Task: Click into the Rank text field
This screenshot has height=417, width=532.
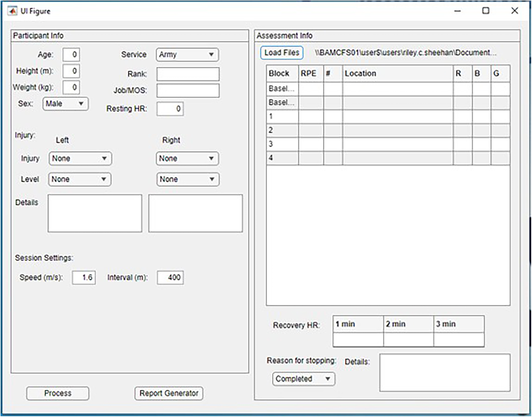Action: point(188,74)
